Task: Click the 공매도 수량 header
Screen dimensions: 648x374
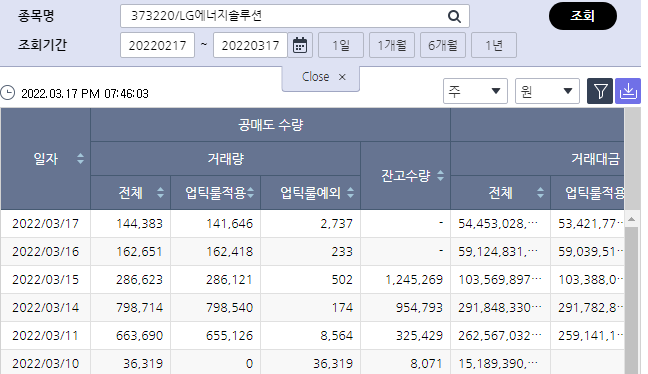Action: (x=270, y=125)
